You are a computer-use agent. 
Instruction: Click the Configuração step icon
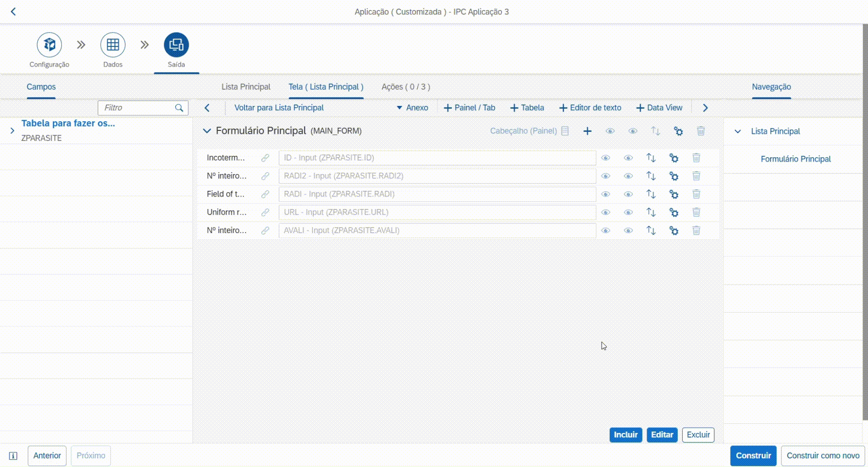49,45
